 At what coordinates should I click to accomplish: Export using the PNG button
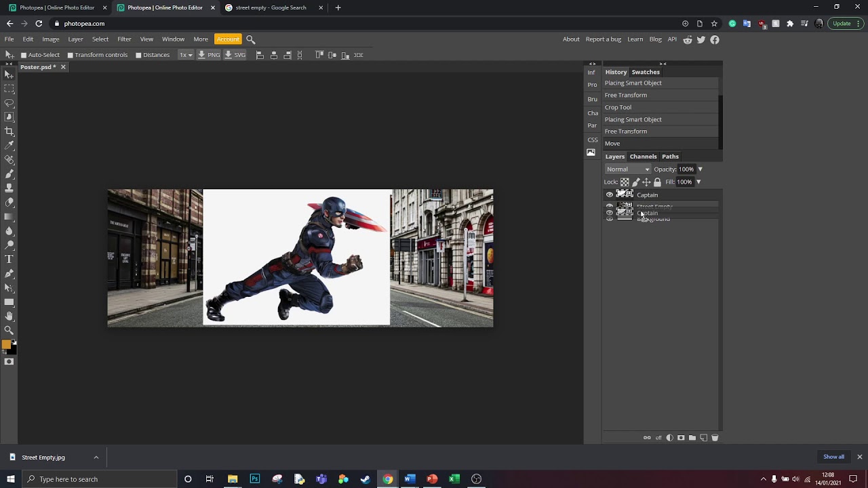(209, 55)
